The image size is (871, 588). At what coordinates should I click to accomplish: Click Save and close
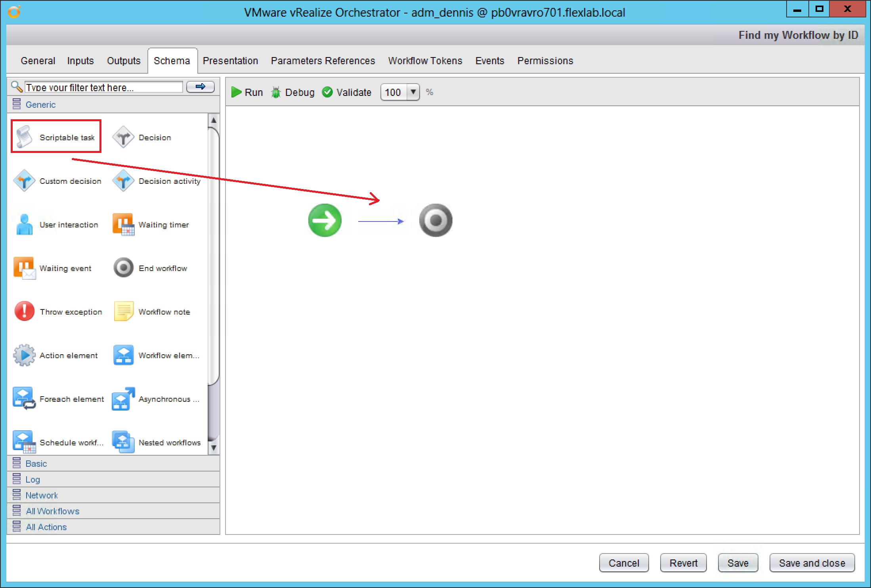pyautogui.click(x=812, y=563)
